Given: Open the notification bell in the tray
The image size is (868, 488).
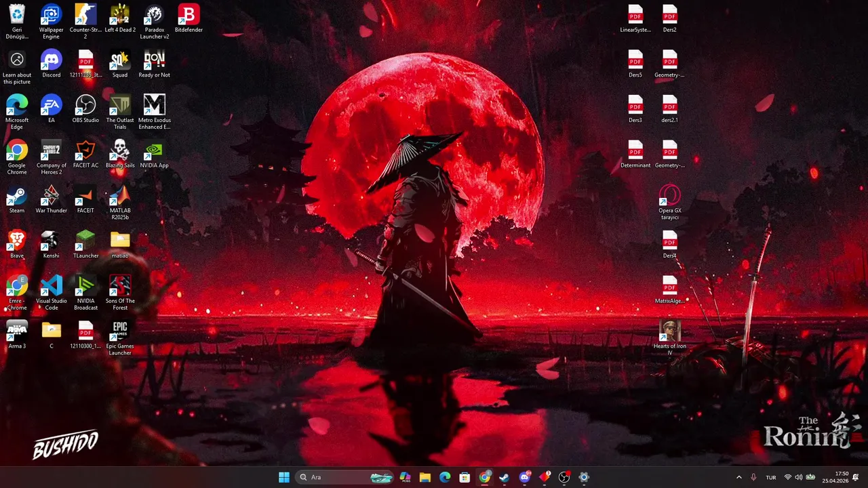Looking at the screenshot, I should pyautogui.click(x=856, y=477).
